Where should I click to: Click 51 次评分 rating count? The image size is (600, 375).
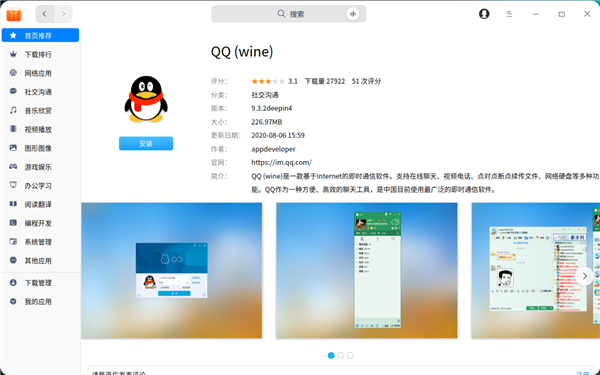366,81
